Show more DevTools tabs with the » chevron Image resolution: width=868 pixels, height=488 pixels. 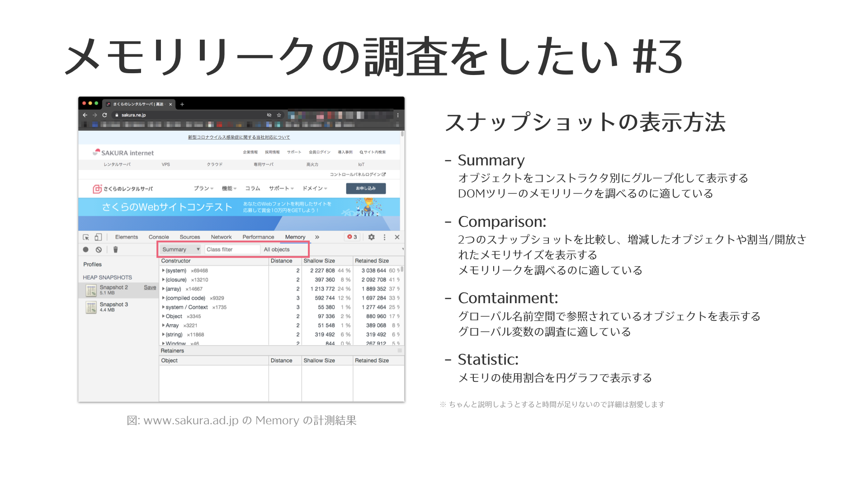coord(317,237)
